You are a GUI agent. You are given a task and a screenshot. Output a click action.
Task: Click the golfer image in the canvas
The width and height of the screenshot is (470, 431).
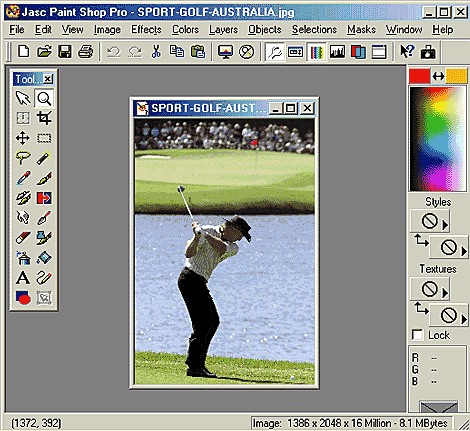click(225, 252)
